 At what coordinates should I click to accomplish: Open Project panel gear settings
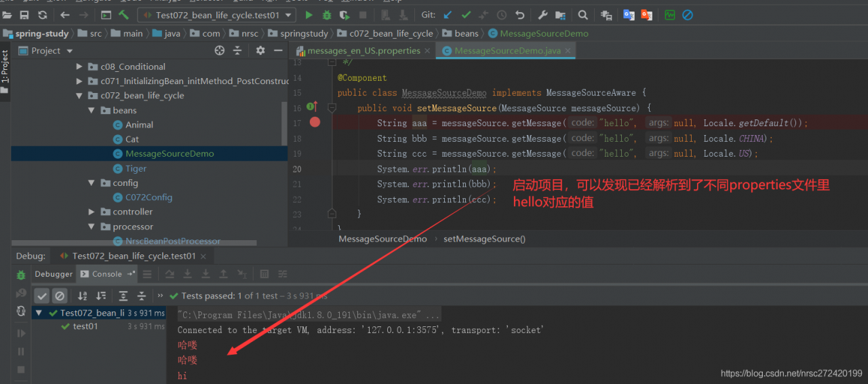click(260, 50)
